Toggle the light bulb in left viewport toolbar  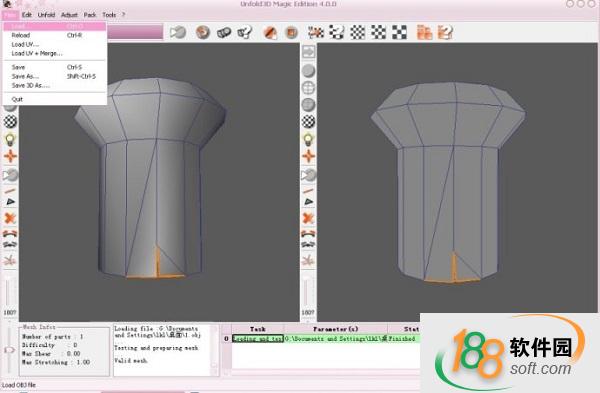(x=10, y=139)
